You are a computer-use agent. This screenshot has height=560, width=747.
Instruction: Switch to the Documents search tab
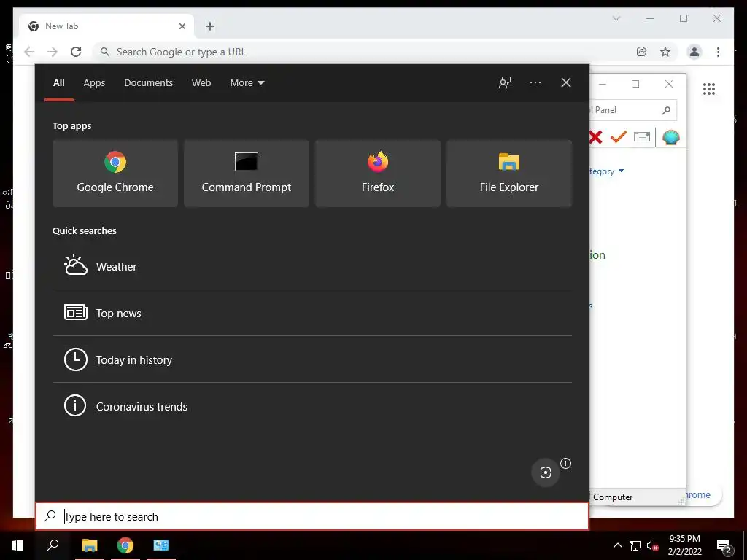click(x=148, y=83)
